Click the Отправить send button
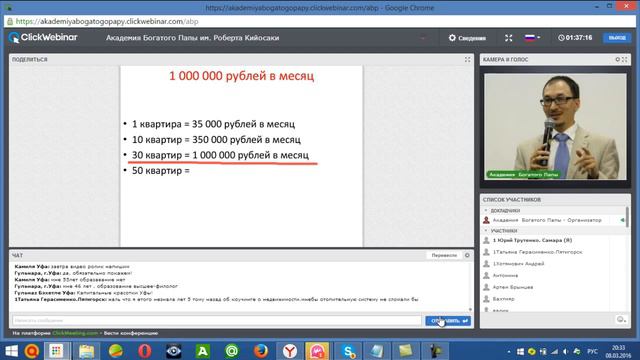The image size is (640, 360). 448,321
